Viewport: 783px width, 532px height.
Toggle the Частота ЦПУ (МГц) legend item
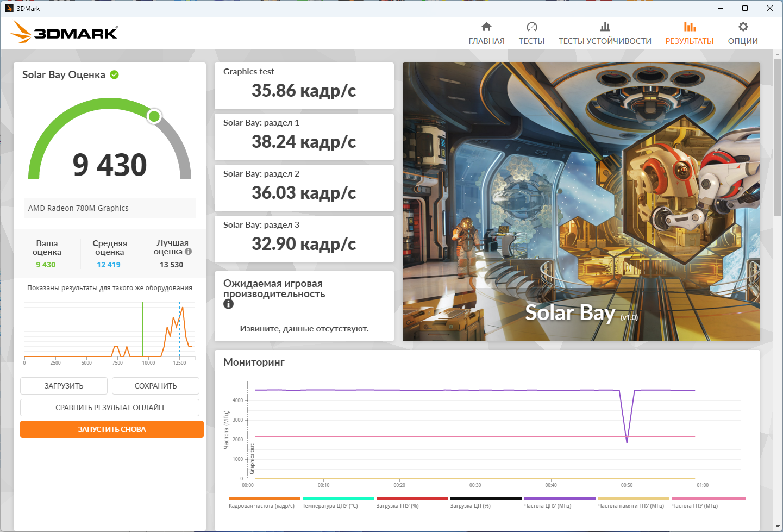[x=560, y=503]
